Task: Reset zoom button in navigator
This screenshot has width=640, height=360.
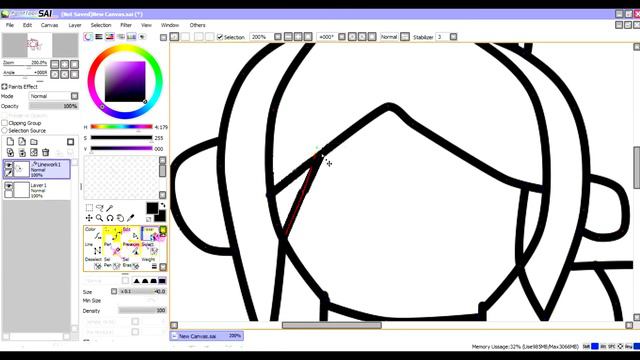Action: 74,64
